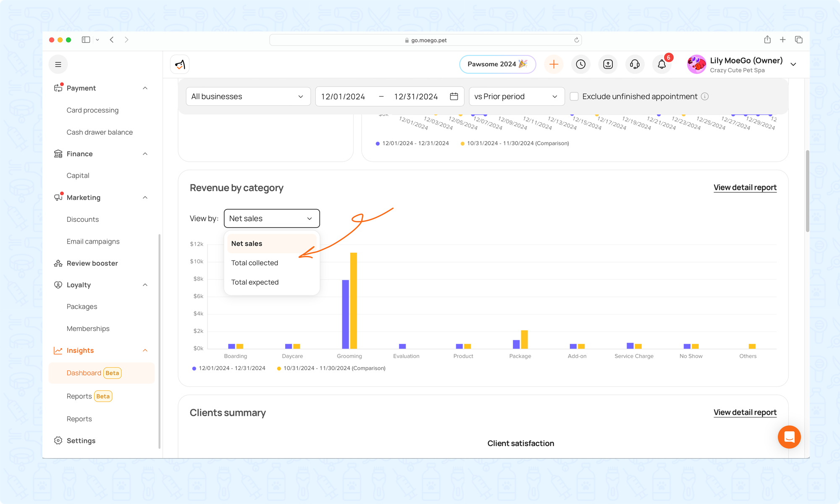Click the 12/01/2024 start date field
Image resolution: width=840 pixels, height=504 pixels.
point(343,97)
